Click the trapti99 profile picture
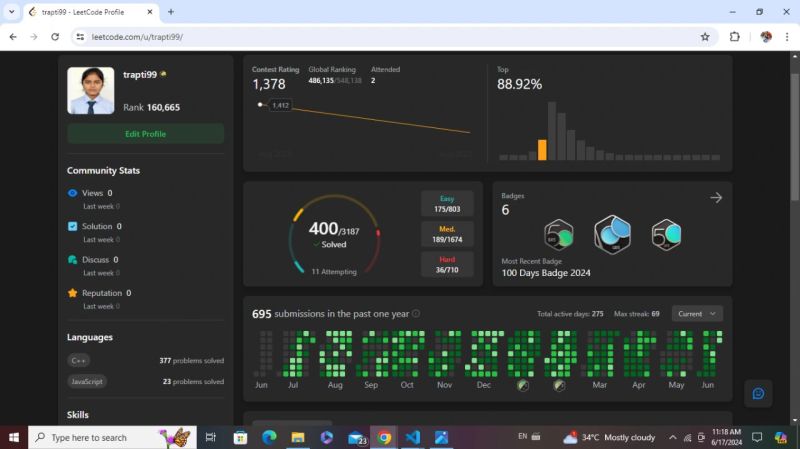800x449 pixels. click(x=91, y=90)
